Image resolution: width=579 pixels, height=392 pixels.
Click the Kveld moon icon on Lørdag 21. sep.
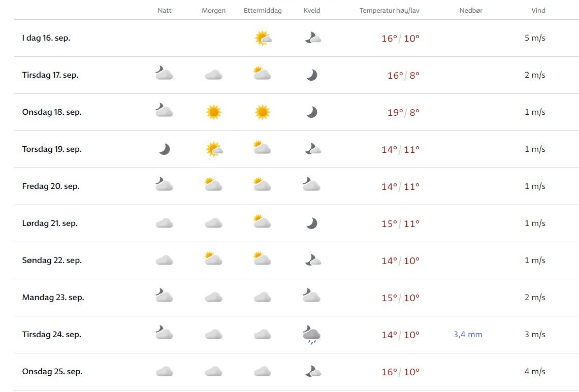[312, 223]
